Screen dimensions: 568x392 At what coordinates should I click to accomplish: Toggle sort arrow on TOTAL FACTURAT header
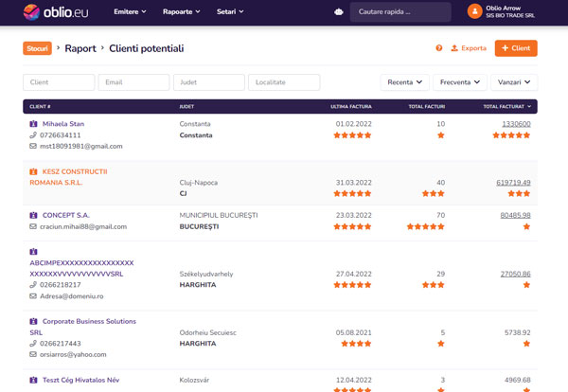529,106
